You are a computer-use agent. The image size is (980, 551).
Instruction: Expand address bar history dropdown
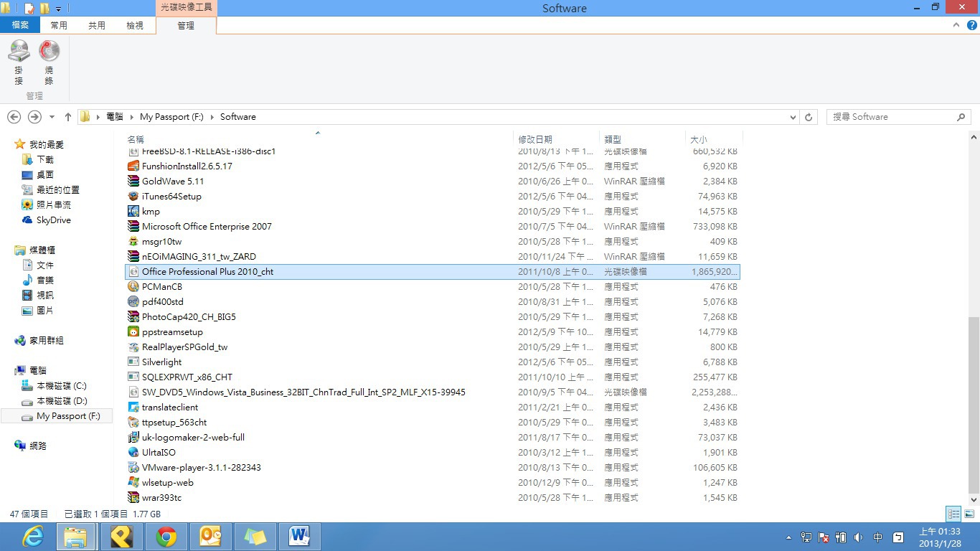click(793, 117)
